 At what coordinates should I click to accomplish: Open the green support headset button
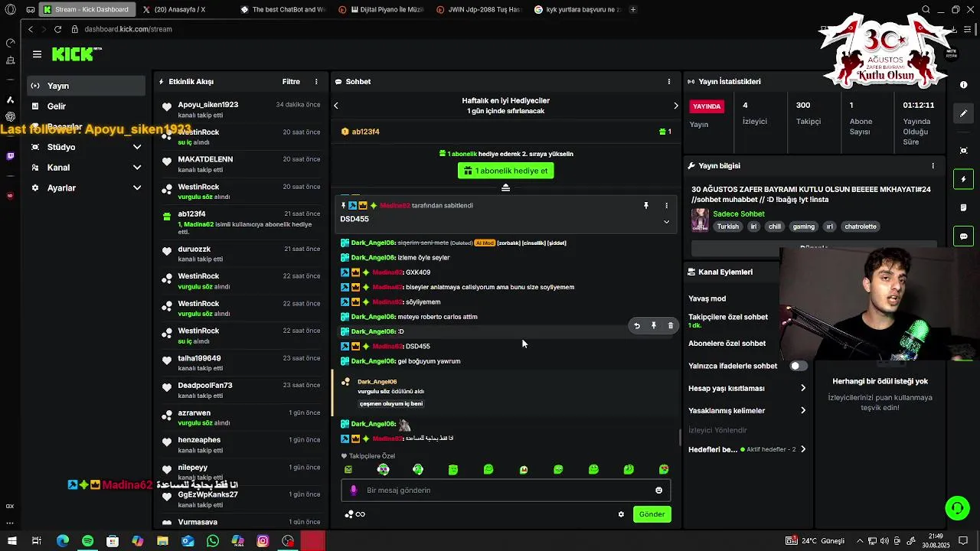(x=957, y=507)
